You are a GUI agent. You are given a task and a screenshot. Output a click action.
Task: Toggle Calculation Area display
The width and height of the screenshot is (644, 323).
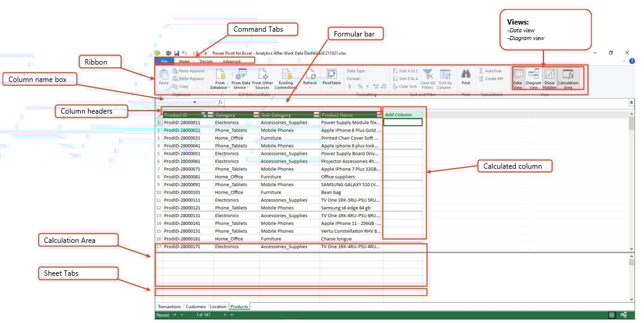568,79
